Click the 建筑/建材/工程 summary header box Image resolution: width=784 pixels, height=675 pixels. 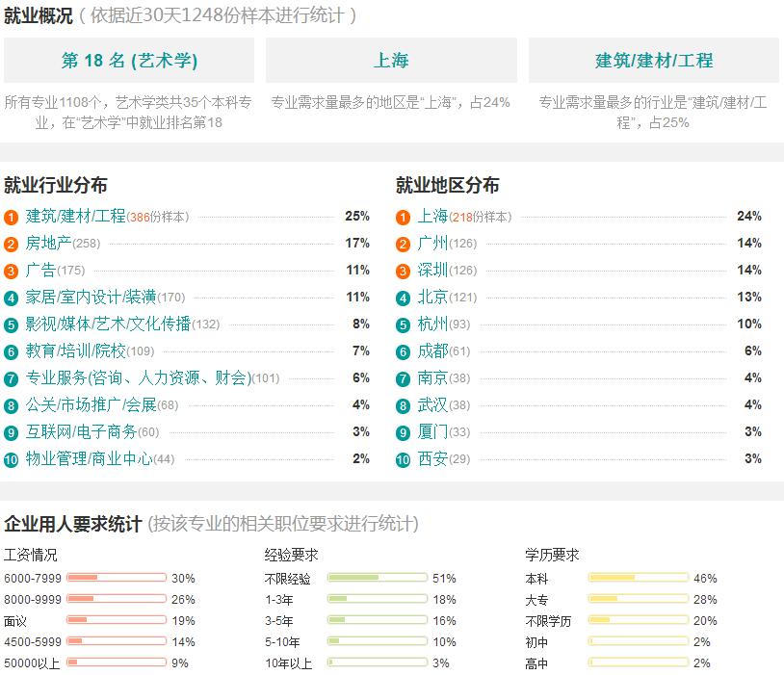click(654, 60)
